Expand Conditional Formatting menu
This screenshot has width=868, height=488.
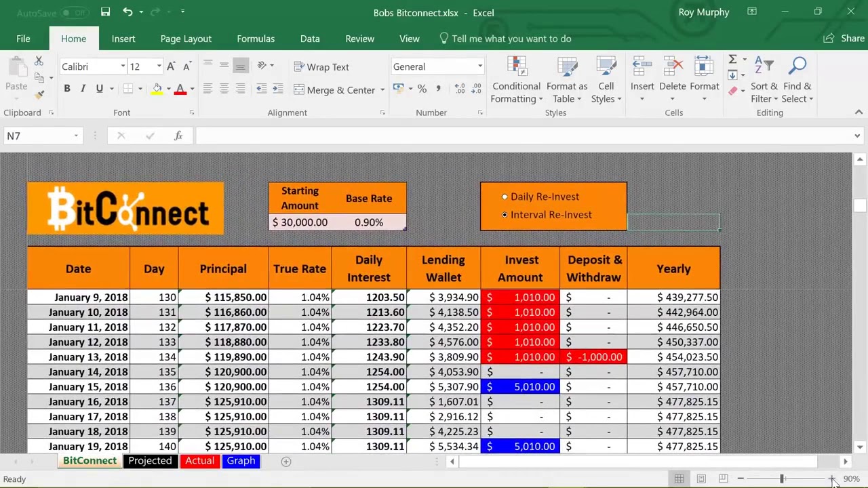click(517, 80)
